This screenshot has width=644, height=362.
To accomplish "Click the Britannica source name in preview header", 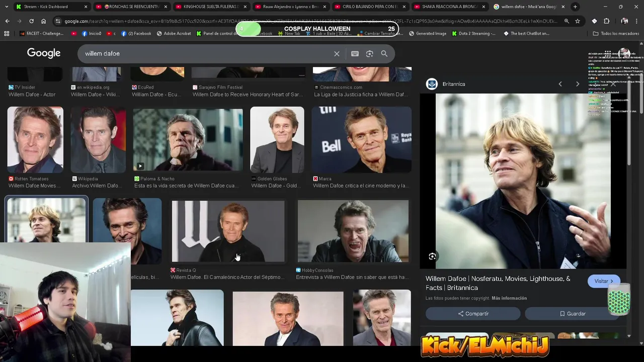I will [454, 84].
